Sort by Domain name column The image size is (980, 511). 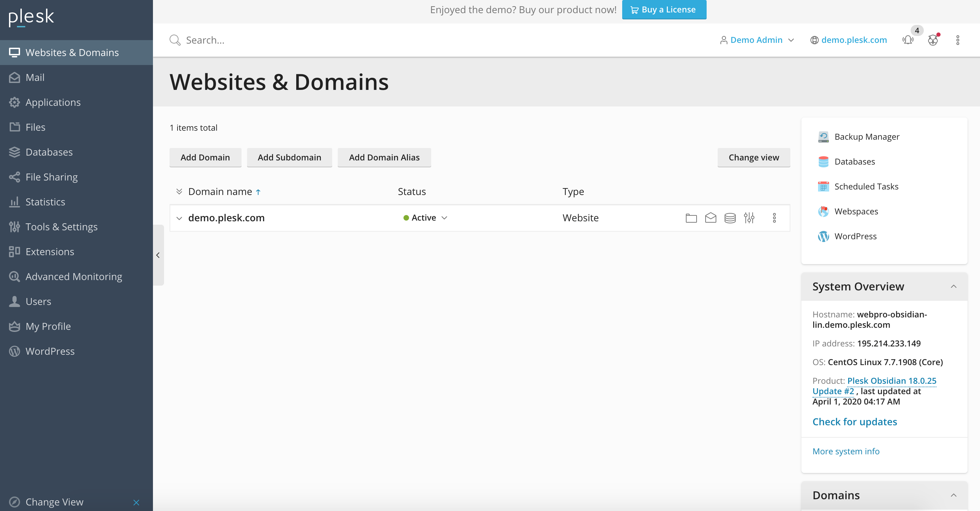point(220,192)
